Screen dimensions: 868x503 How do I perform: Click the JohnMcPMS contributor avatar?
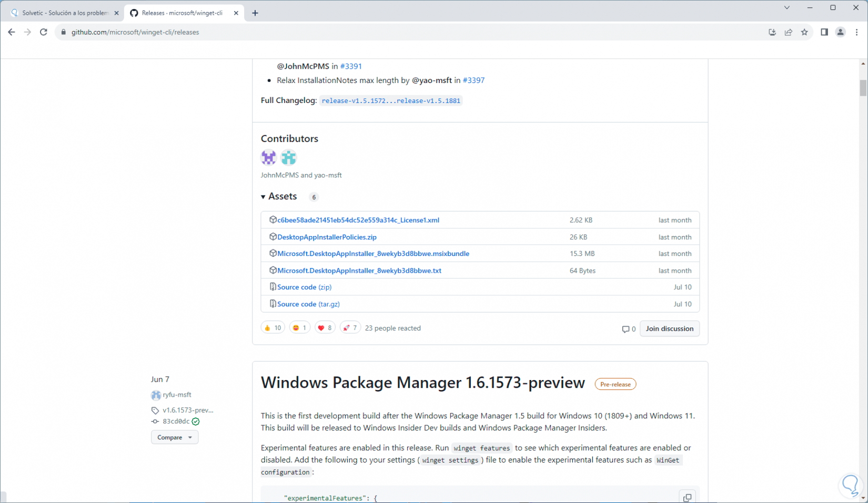269,157
